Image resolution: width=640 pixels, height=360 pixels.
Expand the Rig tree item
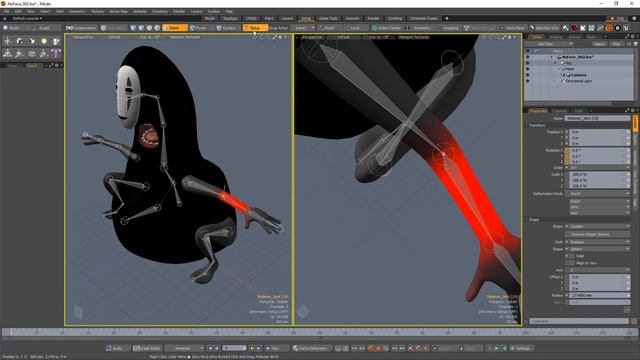coord(555,63)
